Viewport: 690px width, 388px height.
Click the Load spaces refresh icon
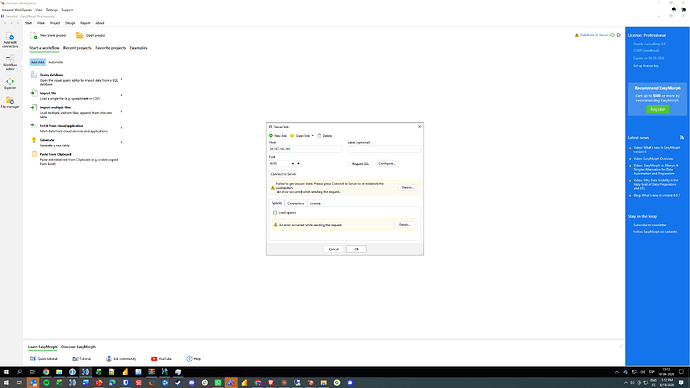[275, 212]
